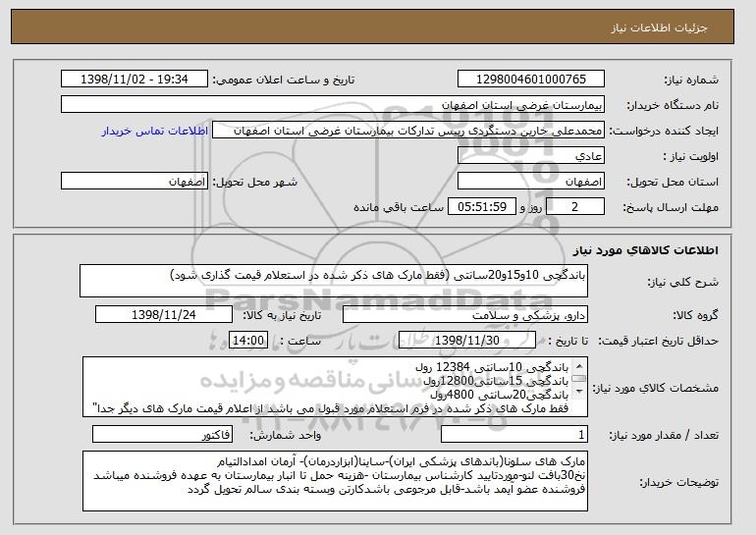Select the announcement date field 1398/11/02 - 19:34
Screen dimensions: 756x535
(x=135, y=80)
